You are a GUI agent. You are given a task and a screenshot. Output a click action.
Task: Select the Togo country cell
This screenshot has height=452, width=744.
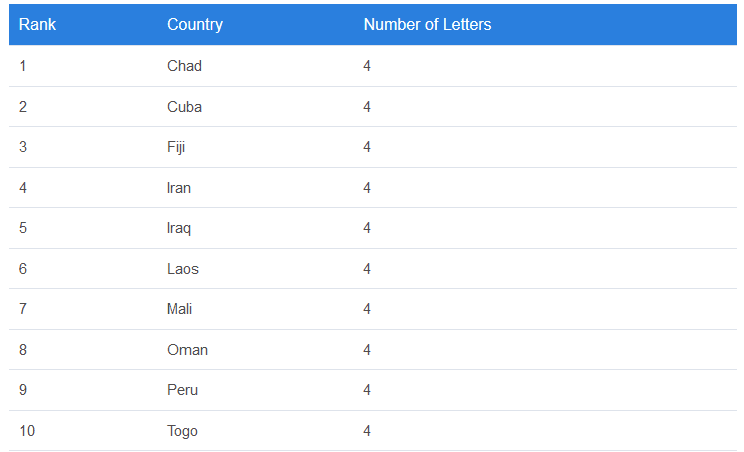click(x=182, y=431)
